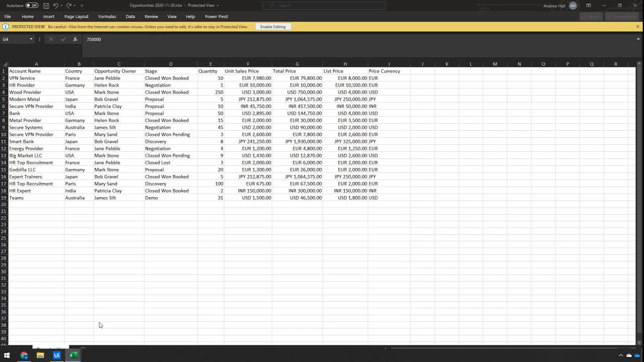
Task: Open the Windows Start button
Action: click(7, 355)
